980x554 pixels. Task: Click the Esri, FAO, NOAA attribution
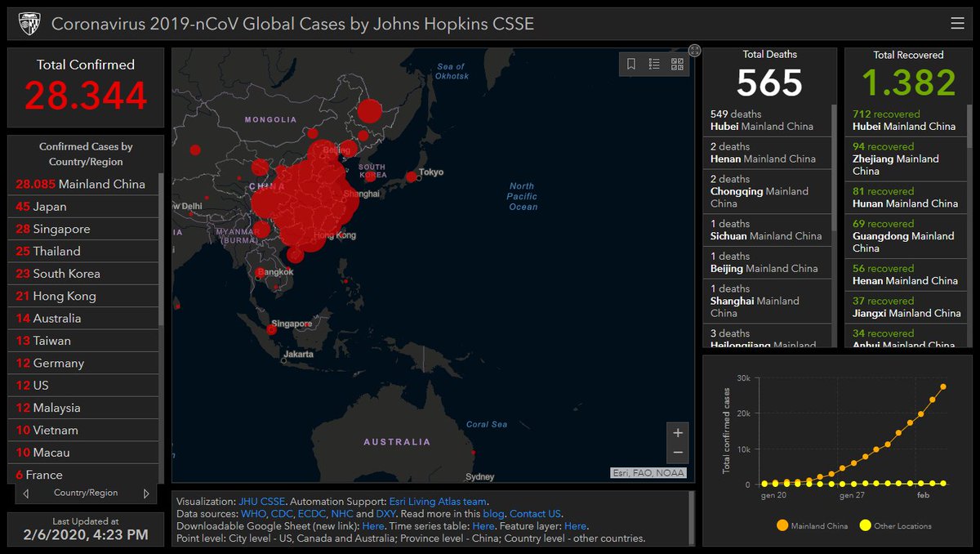648,472
